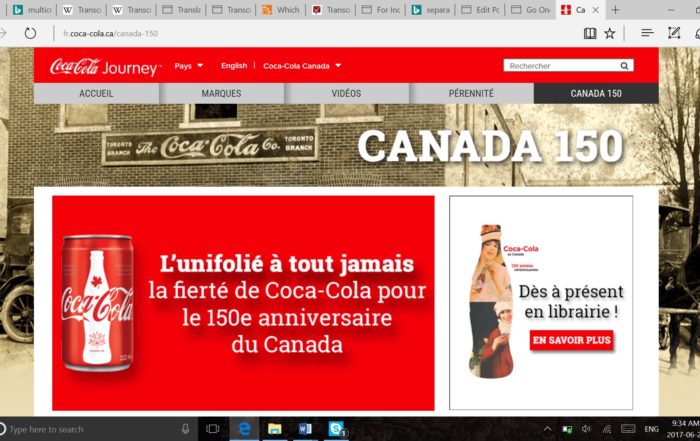Open Task View in taskbar
Image resolution: width=700 pixels, height=441 pixels.
coord(212,429)
